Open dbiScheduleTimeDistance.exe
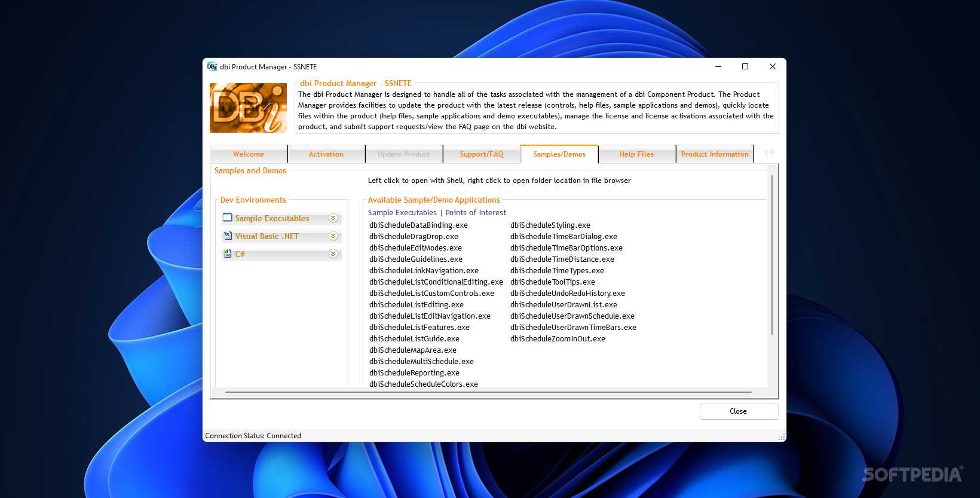The image size is (980, 498). coord(562,259)
